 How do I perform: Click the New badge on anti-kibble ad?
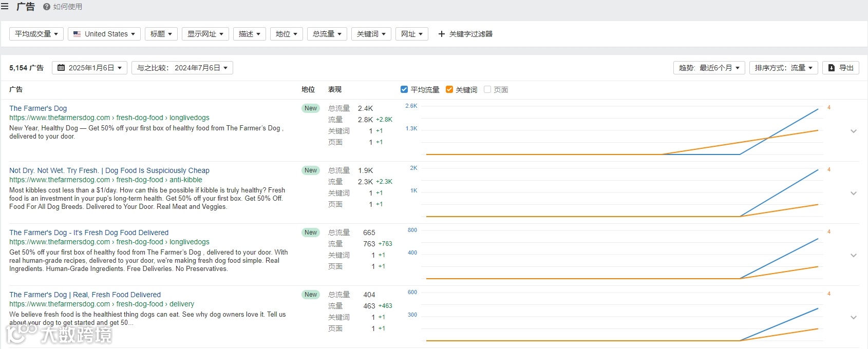(x=311, y=170)
